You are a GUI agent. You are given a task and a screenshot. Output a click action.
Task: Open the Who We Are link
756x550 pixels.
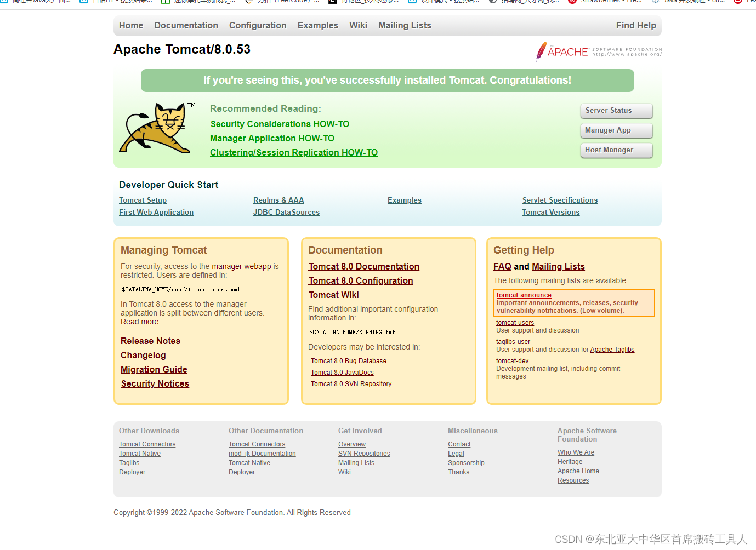click(576, 452)
